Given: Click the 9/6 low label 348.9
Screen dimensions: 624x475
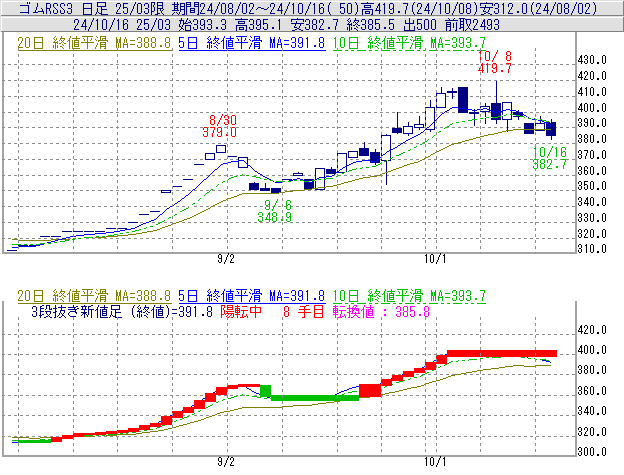Looking at the screenshot, I should [x=273, y=216].
